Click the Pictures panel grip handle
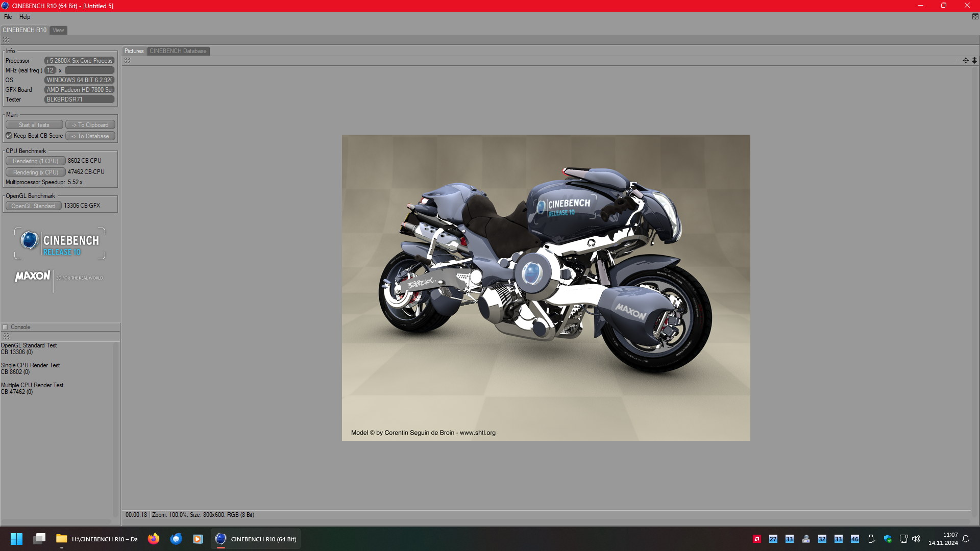The width and height of the screenshot is (980, 551). (127, 60)
